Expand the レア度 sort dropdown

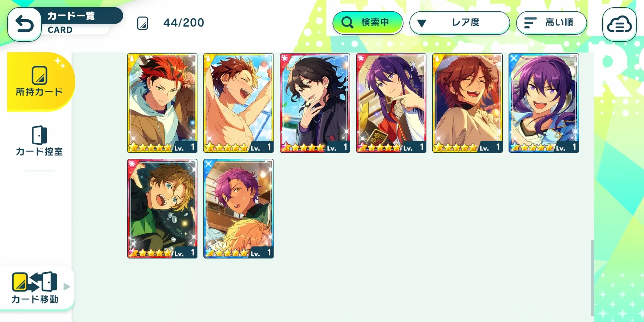point(459,23)
